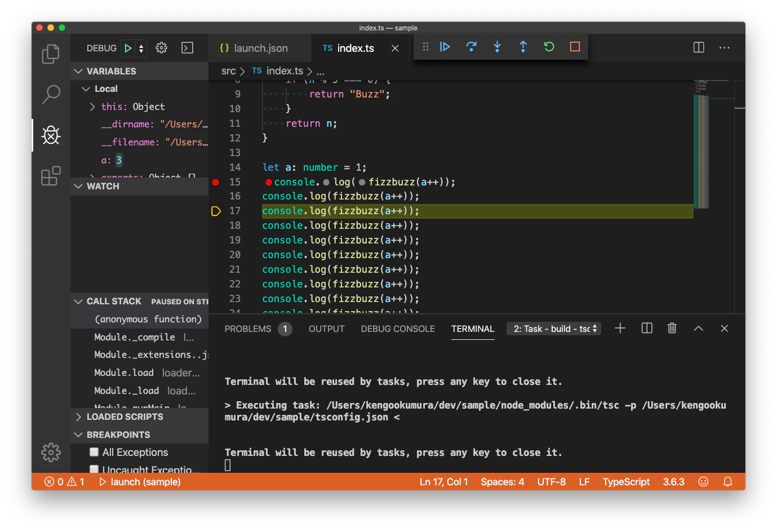This screenshot has width=777, height=532.
Task: Enable the All Exceptions checkbox
Action: (x=93, y=452)
